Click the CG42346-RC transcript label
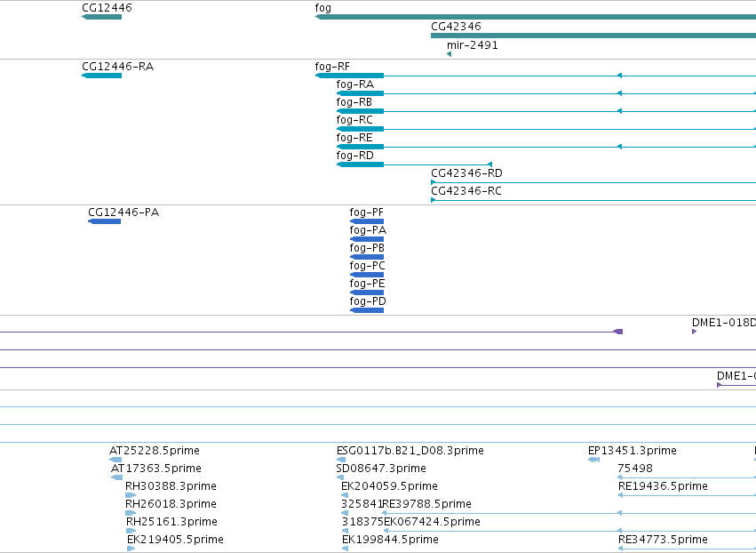This screenshot has height=553, width=756. point(466,191)
